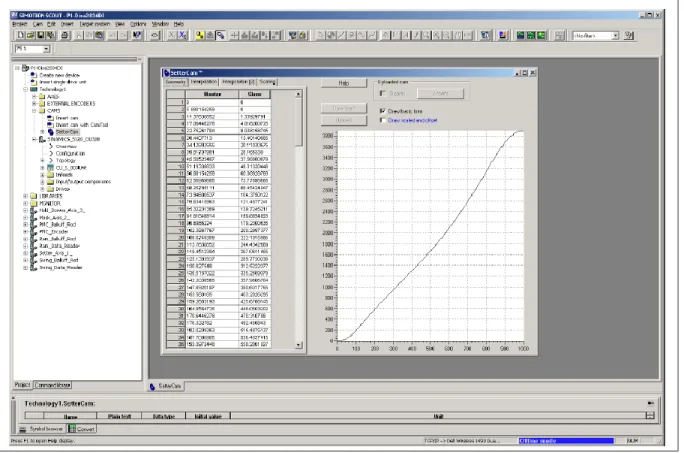Click the Create new device icon

pos(34,75)
